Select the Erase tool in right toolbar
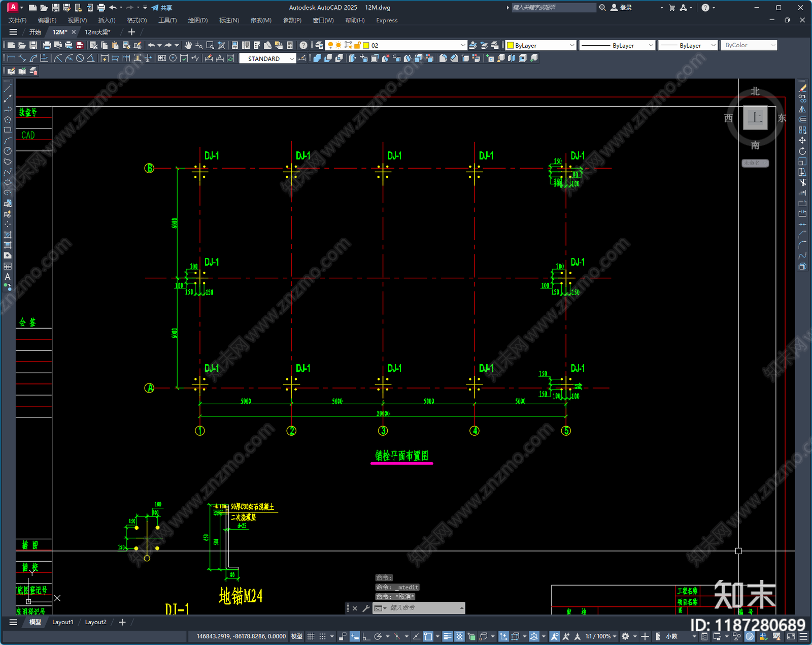This screenshot has height=645, width=812. pyautogui.click(x=802, y=88)
